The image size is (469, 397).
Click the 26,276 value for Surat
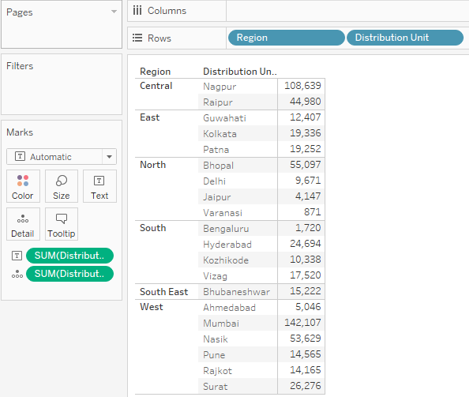[x=305, y=386]
